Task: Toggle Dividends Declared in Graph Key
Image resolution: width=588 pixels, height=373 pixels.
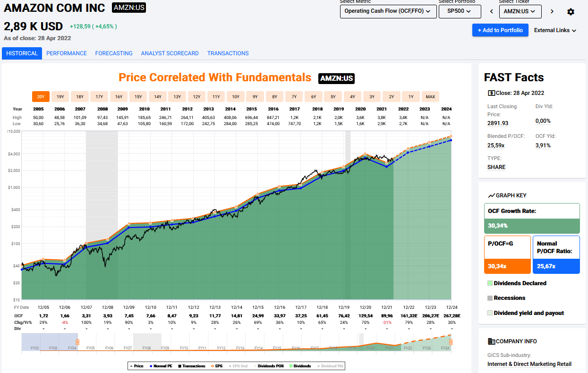Action: coord(517,283)
